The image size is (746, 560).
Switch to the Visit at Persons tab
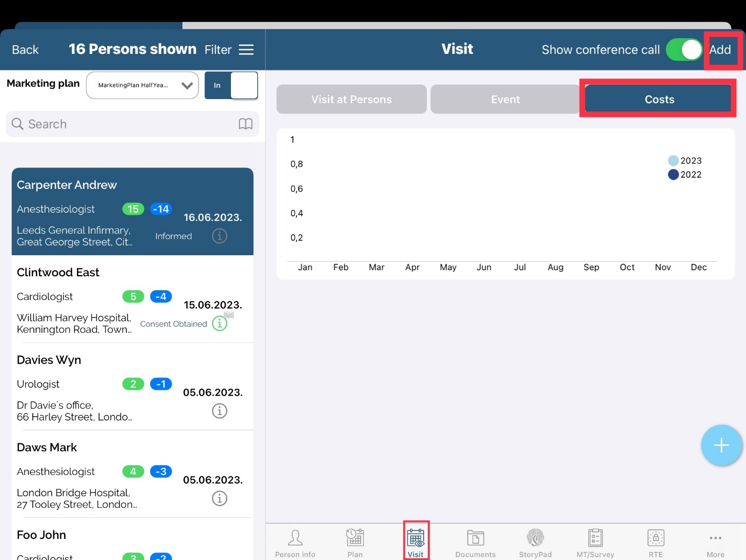pyautogui.click(x=351, y=100)
